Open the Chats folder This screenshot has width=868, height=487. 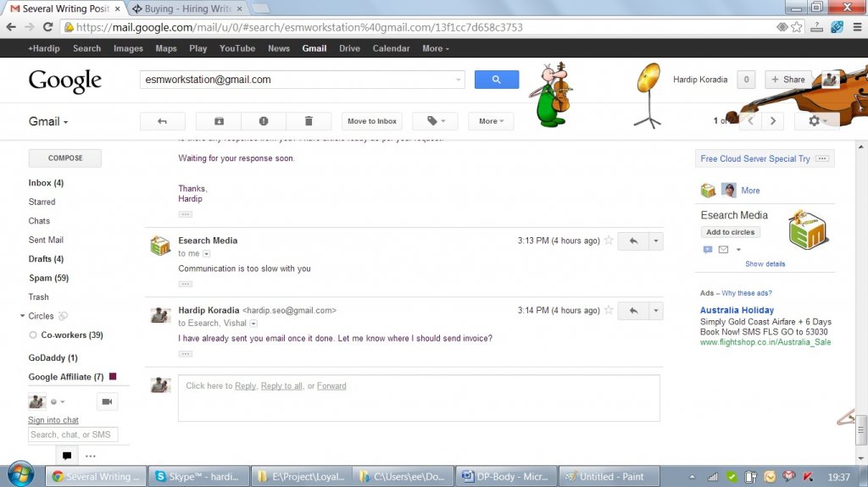click(39, 221)
